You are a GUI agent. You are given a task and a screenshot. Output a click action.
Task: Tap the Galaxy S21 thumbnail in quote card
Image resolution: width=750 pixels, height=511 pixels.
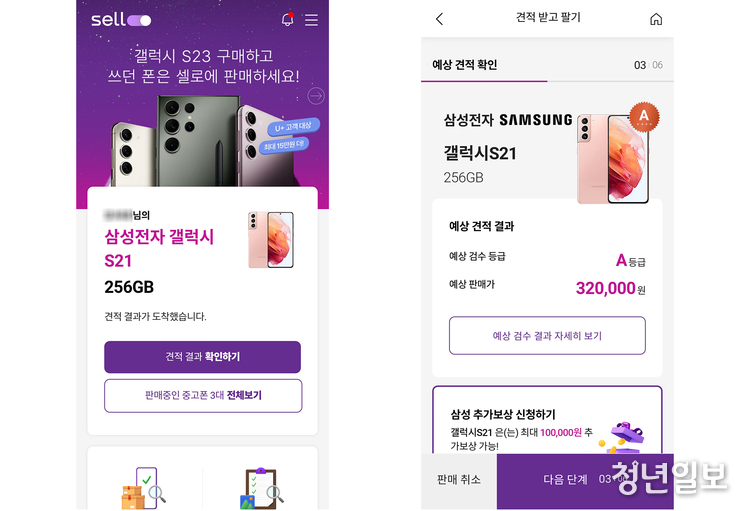271,240
